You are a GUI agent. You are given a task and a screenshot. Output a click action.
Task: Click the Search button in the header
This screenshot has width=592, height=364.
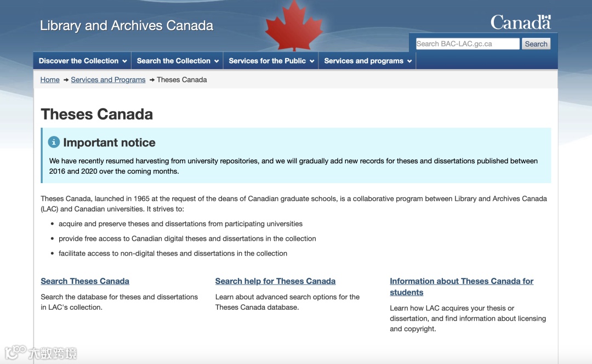click(536, 44)
